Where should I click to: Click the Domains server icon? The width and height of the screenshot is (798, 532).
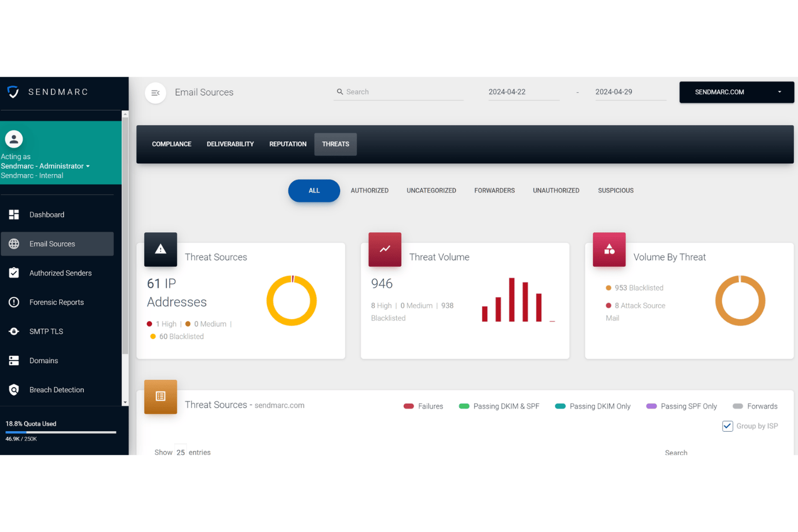[14, 361]
